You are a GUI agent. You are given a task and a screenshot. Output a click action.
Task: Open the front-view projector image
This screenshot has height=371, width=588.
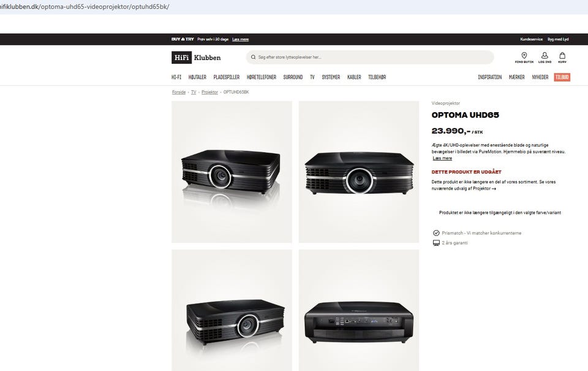pos(359,172)
